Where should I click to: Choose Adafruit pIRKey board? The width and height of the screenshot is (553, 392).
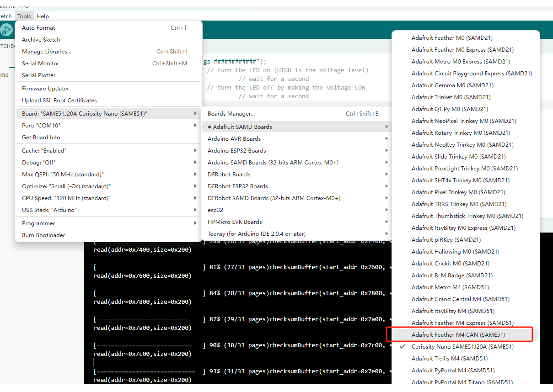[x=466, y=240]
